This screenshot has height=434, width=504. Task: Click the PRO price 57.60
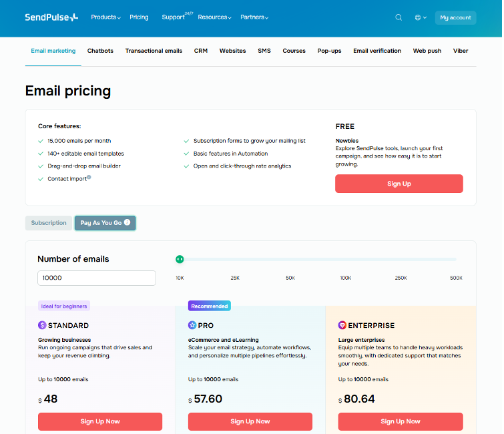[x=205, y=399]
